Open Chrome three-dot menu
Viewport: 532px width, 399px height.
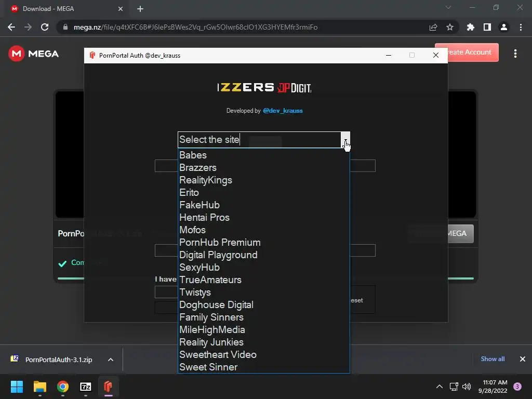click(x=521, y=27)
